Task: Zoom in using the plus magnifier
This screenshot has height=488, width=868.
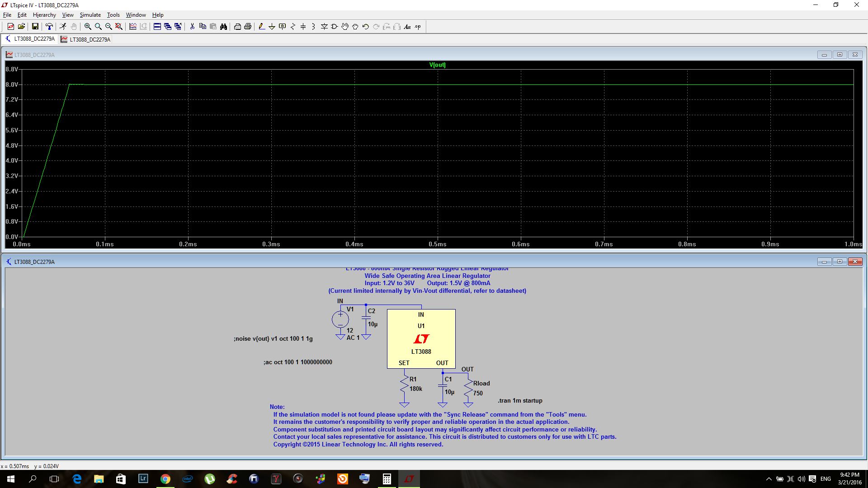Action: pyautogui.click(x=88, y=27)
